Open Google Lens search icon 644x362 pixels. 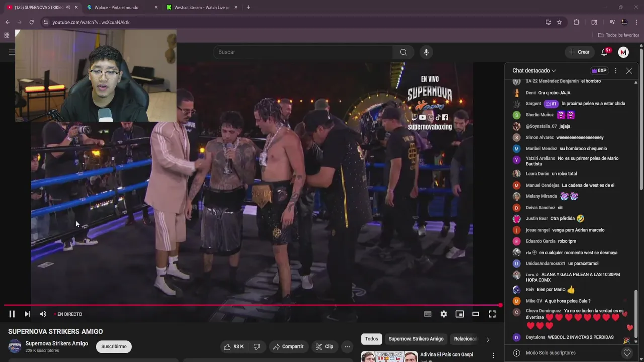[594, 22]
